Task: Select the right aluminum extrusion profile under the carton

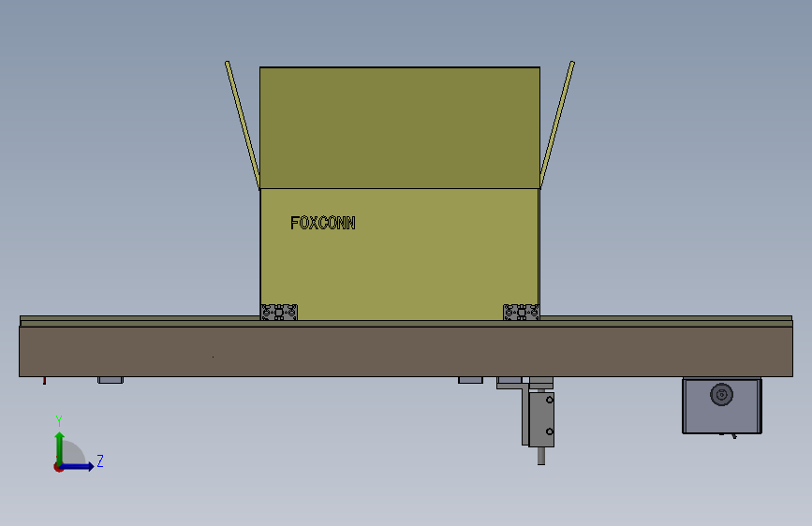Action: click(522, 313)
